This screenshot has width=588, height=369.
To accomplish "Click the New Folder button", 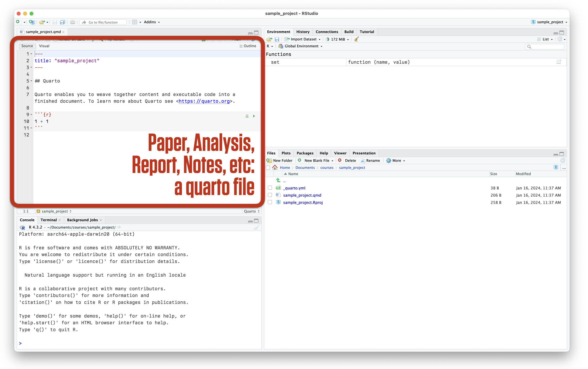I will tap(280, 160).
